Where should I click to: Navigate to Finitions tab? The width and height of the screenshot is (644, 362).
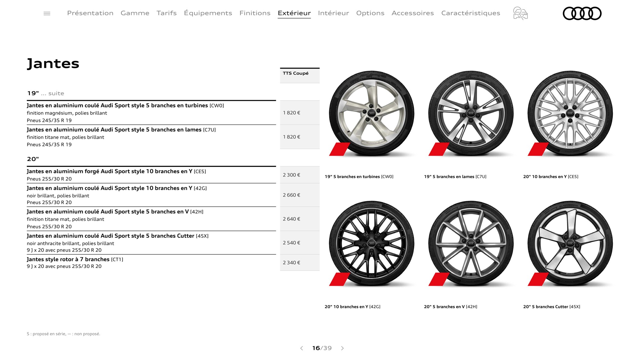click(x=255, y=13)
